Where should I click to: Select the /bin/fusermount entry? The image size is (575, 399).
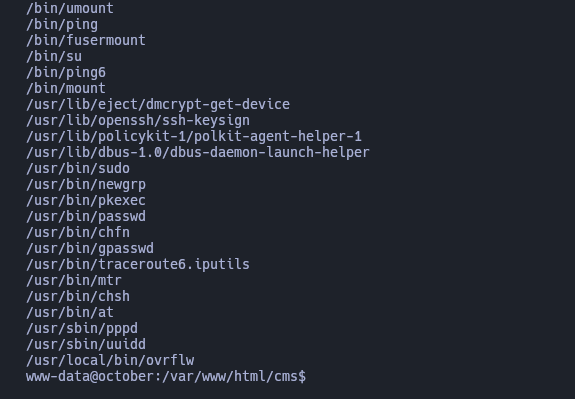tap(86, 40)
